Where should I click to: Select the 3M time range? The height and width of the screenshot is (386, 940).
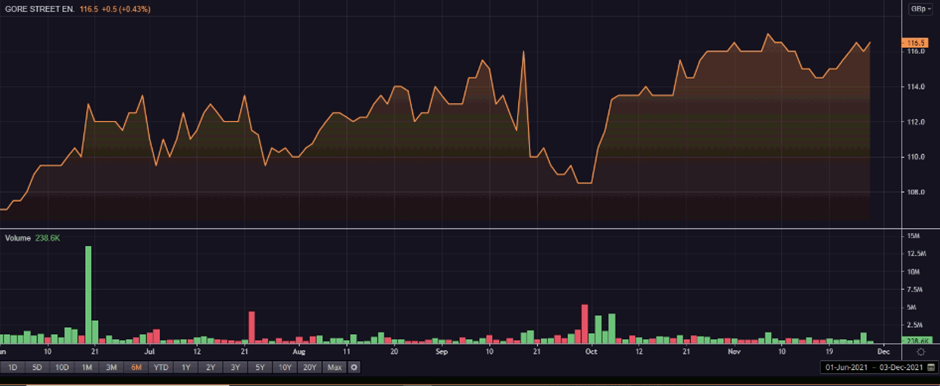(112, 367)
